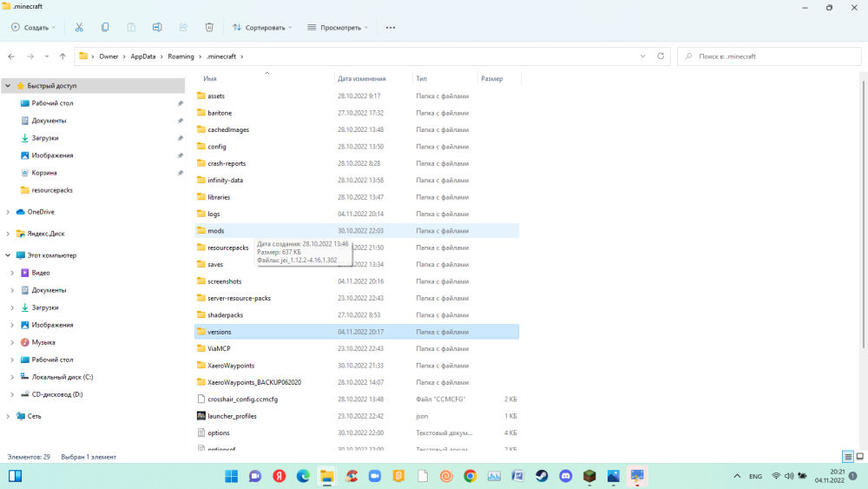
Task: Select the baritone folder
Action: pos(357,113)
